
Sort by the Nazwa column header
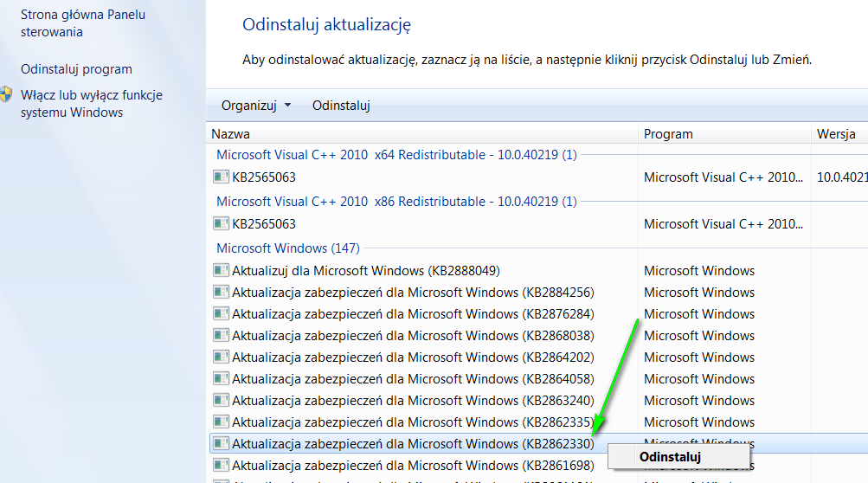[422, 134]
